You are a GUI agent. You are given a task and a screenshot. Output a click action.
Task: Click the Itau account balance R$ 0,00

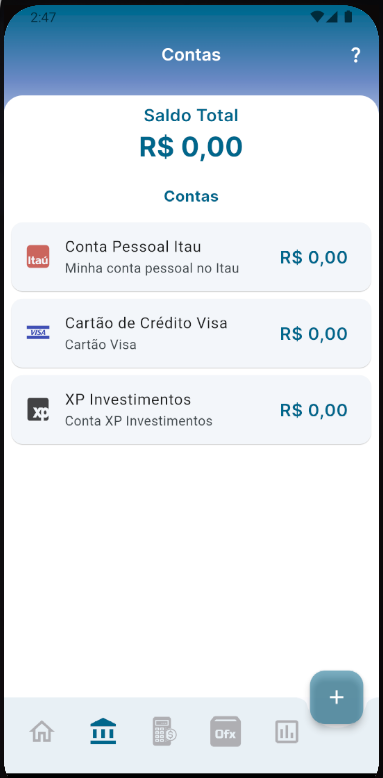[x=314, y=258]
